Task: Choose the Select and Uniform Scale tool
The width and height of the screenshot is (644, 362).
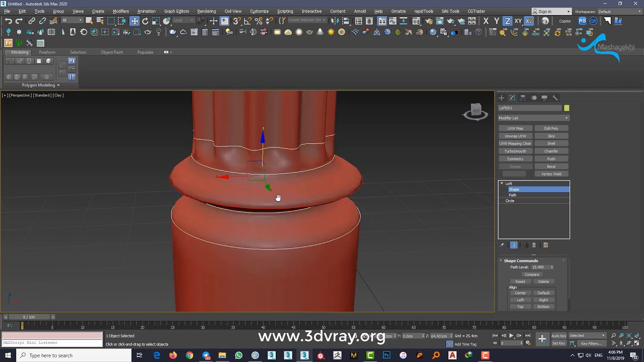Action: (156, 21)
